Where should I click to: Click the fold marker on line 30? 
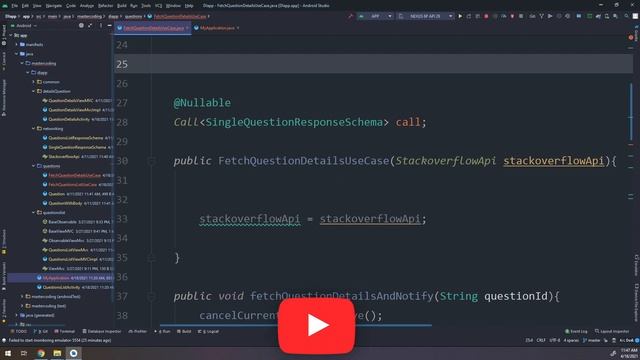pyautogui.click(x=151, y=161)
